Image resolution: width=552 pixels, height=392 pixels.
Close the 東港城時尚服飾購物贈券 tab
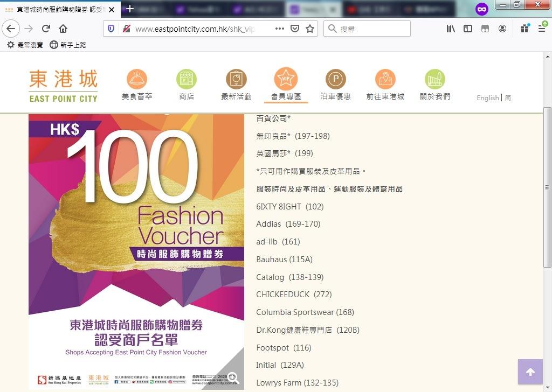pyautogui.click(x=112, y=10)
